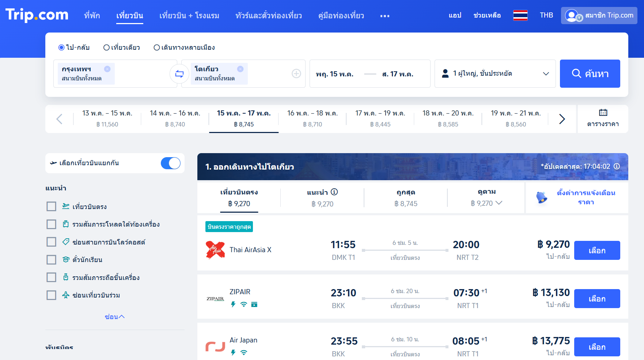The width and height of the screenshot is (644, 360).
Task: Check the รวมสัมภาระถือขึ้นเครื่อง filter
Action: [51, 277]
